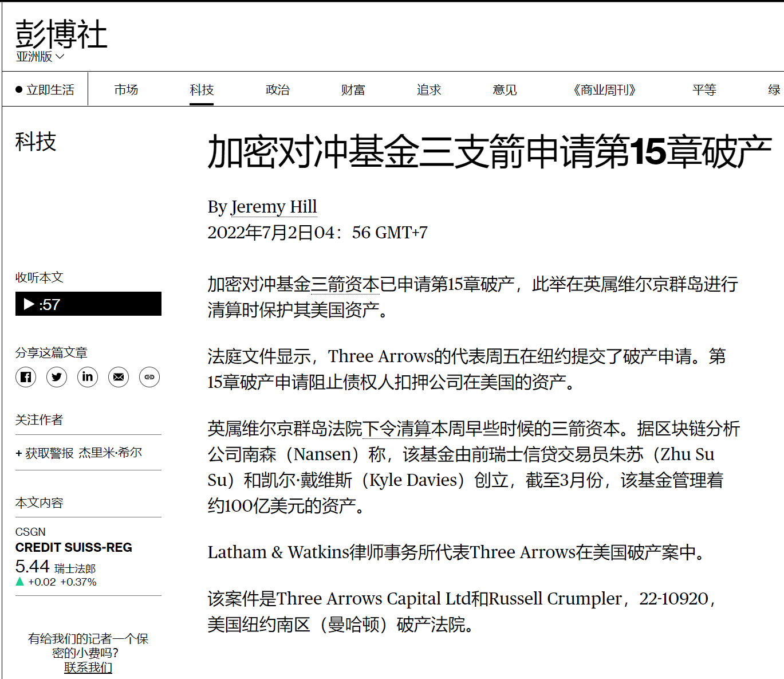
Task: Open the 意见 section
Action: [x=505, y=90]
